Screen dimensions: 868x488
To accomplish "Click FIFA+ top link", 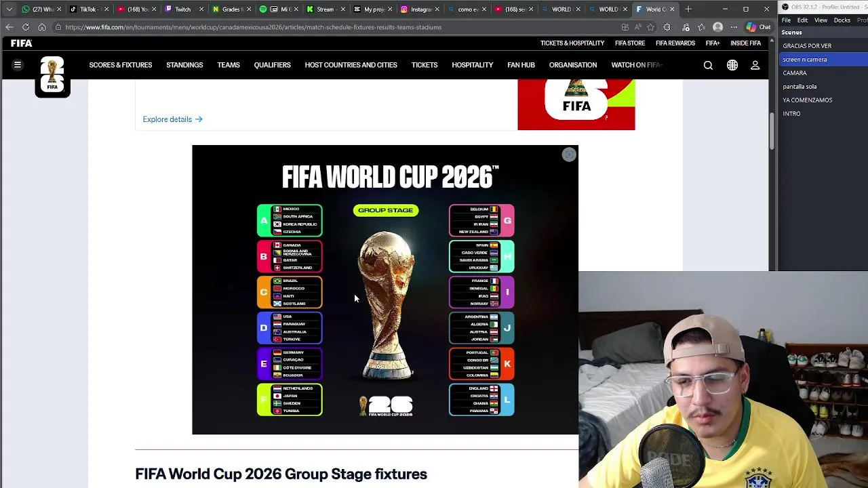I will tap(713, 43).
